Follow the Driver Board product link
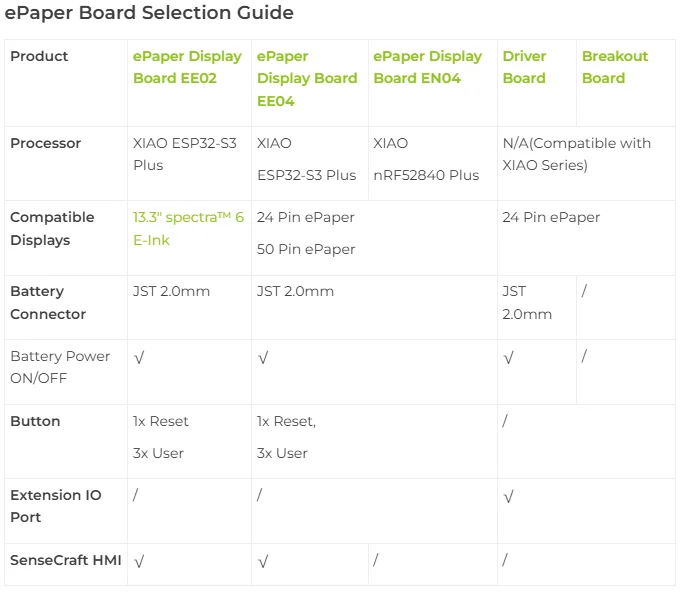 click(524, 67)
